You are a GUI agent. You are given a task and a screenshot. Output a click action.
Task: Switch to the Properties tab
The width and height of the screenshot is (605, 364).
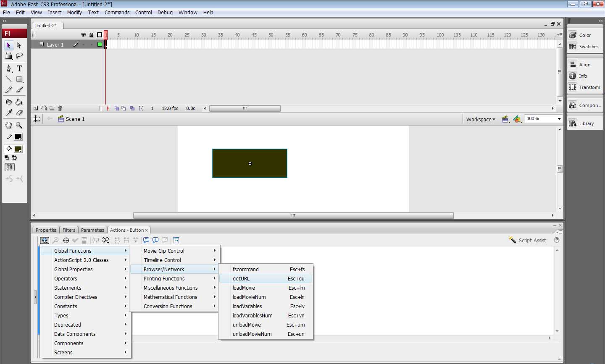[46, 230]
